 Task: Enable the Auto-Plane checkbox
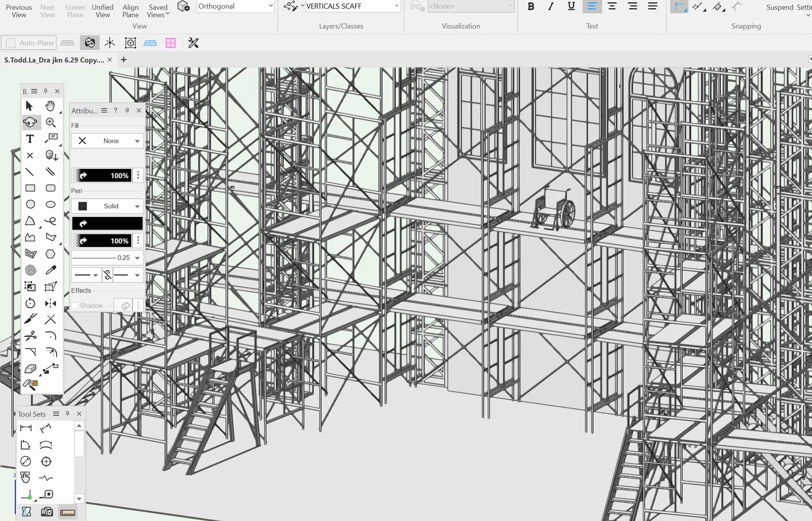coord(11,43)
